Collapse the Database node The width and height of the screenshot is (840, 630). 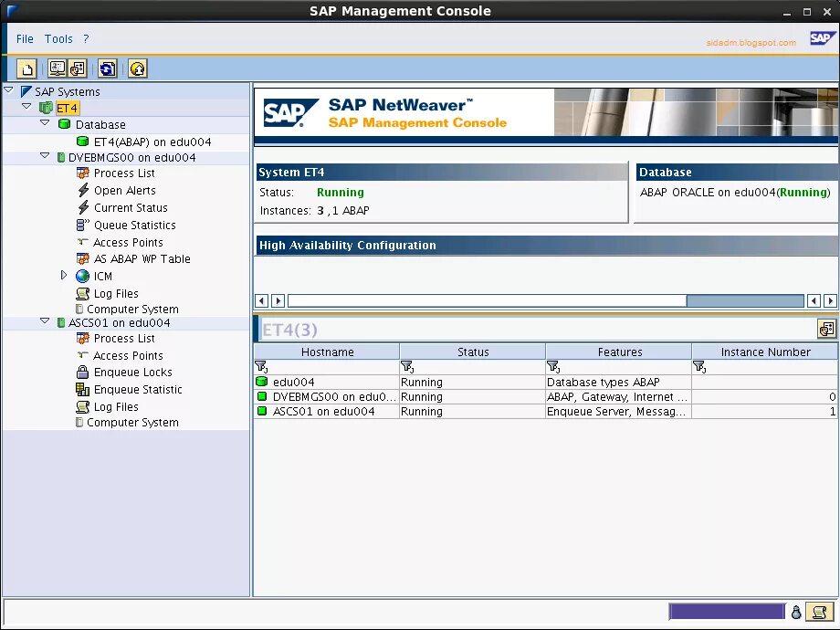[45, 122]
